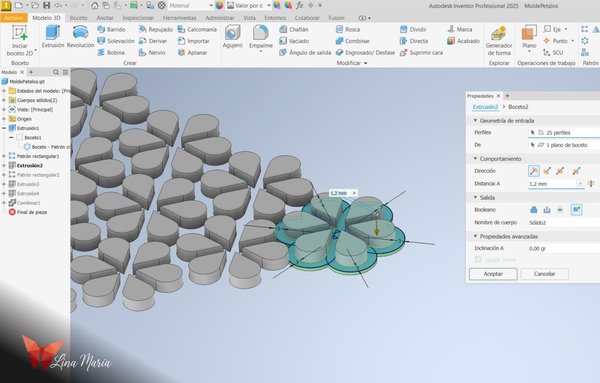
Task: Click the Eje work axis tool
Action: 556,29
